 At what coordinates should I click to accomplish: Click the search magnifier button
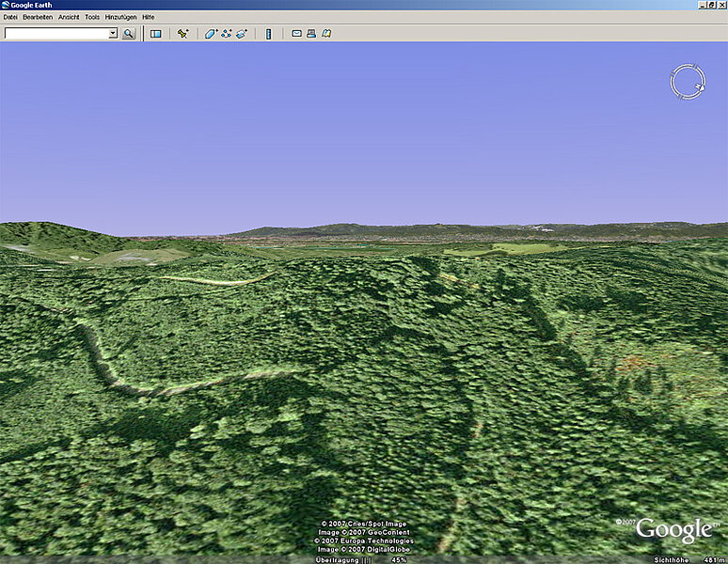(x=129, y=34)
